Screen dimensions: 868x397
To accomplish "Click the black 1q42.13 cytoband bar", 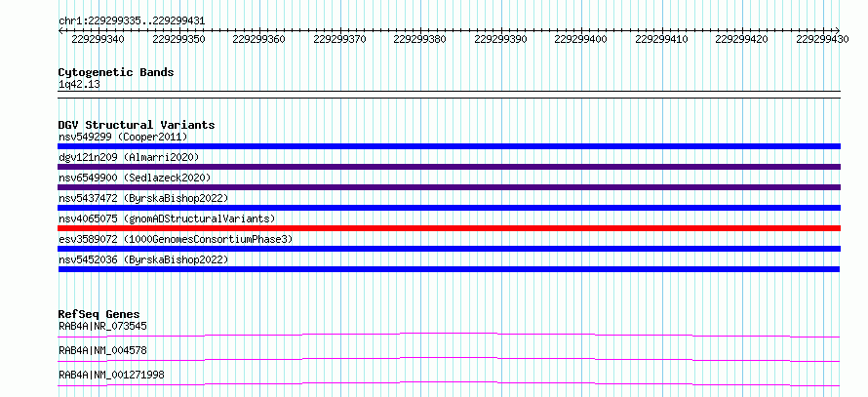I will tap(450, 95).
